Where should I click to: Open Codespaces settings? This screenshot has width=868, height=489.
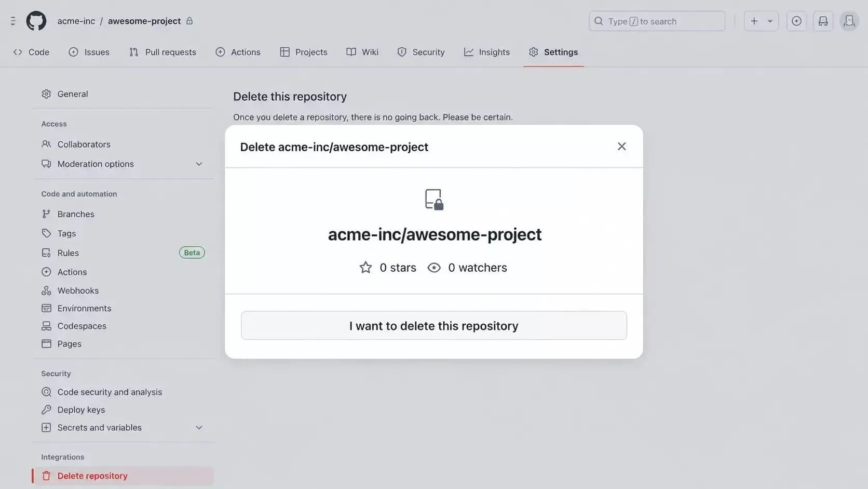(x=123, y=326)
